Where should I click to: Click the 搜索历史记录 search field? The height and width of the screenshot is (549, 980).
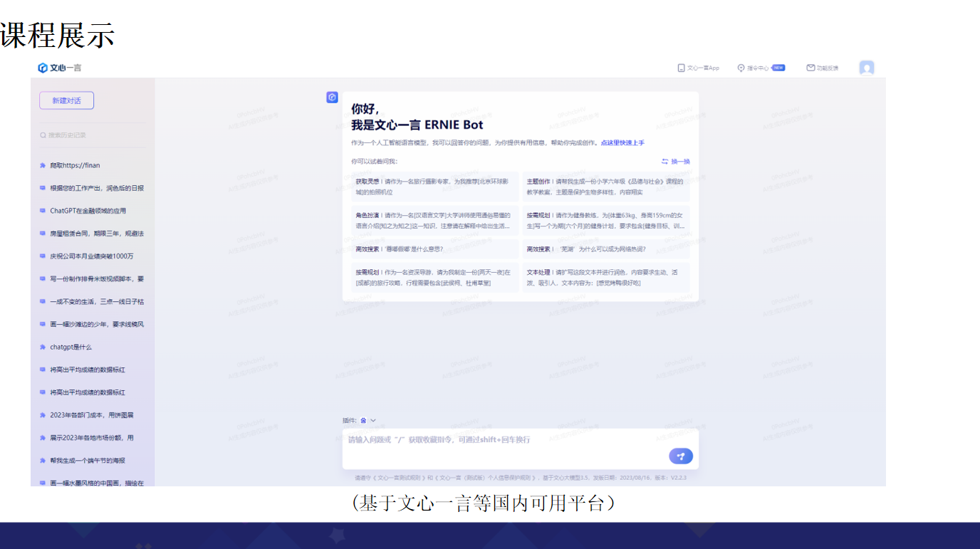[93, 135]
